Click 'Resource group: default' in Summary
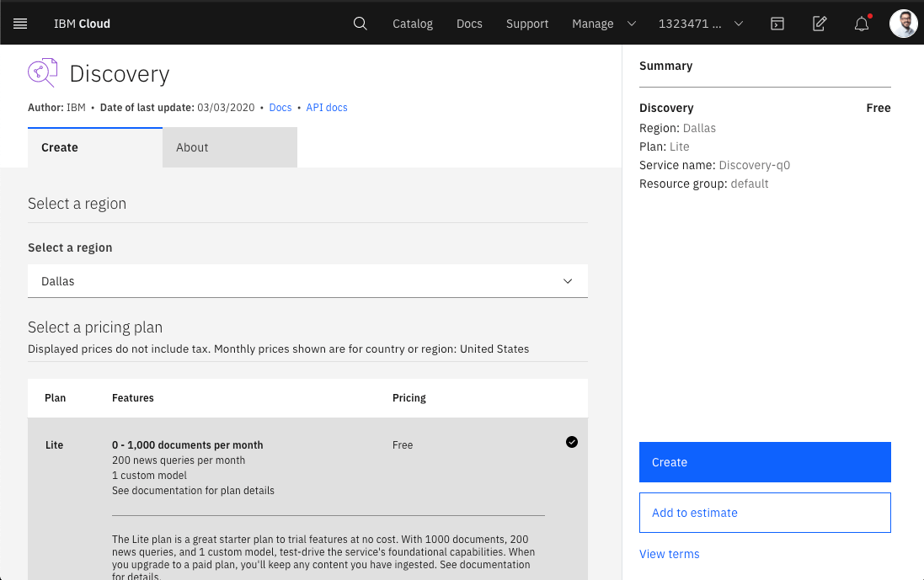The height and width of the screenshot is (580, 924). [x=703, y=184]
